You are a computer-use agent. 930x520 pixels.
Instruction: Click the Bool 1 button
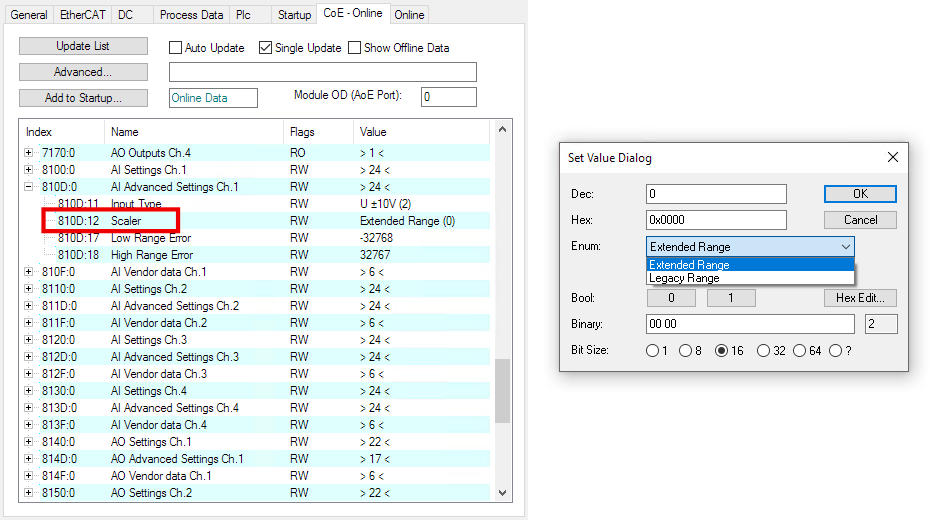(731, 298)
